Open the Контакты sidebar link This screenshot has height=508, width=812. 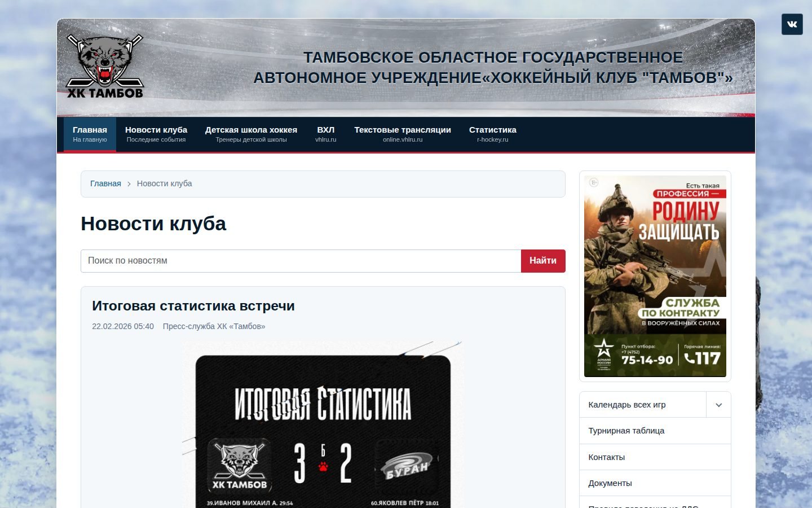coord(655,457)
